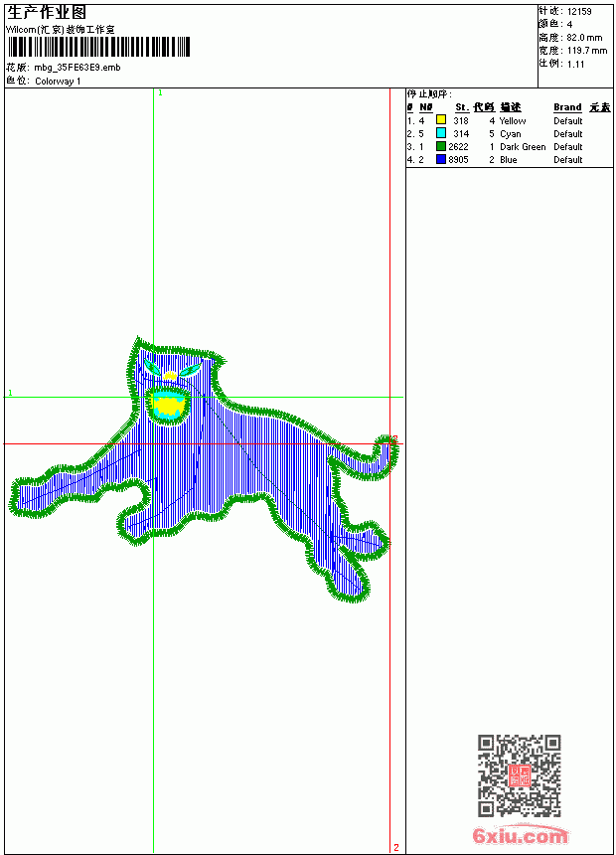The image size is (616, 855).
Task: Click the Yellow color row label
Action: (x=513, y=121)
